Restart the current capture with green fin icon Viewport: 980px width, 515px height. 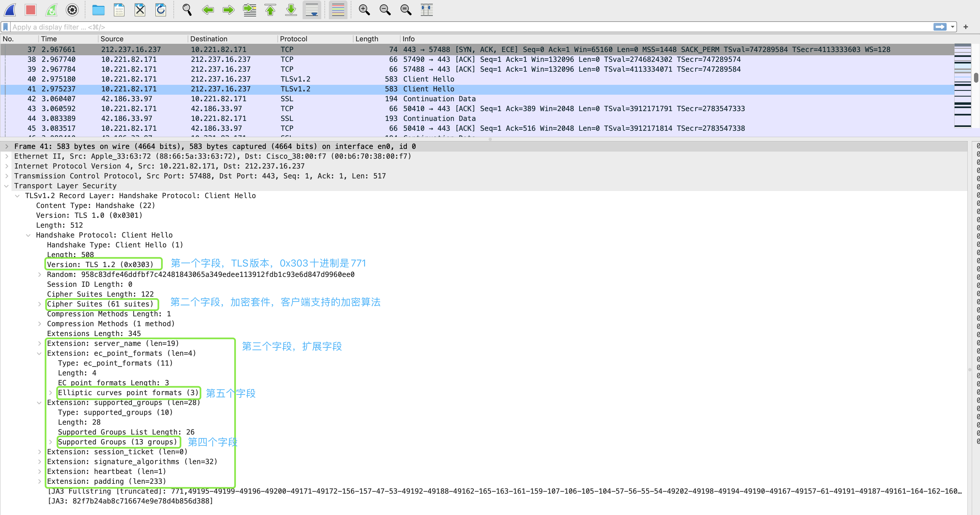pos(51,10)
